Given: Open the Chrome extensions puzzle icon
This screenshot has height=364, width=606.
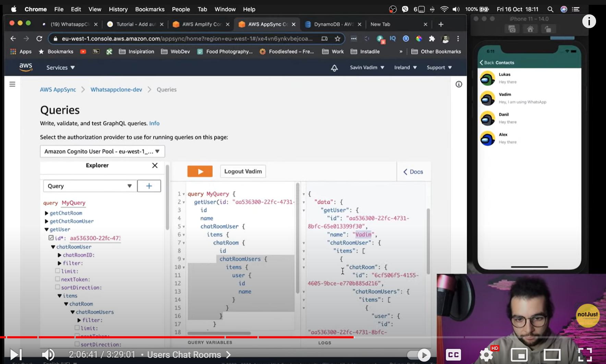Looking at the screenshot, I should (x=432, y=39).
